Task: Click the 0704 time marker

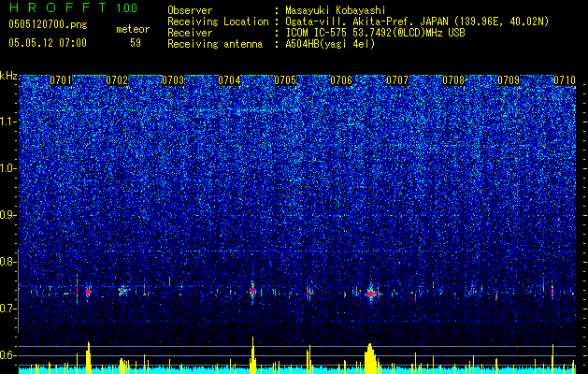Action: [x=229, y=80]
